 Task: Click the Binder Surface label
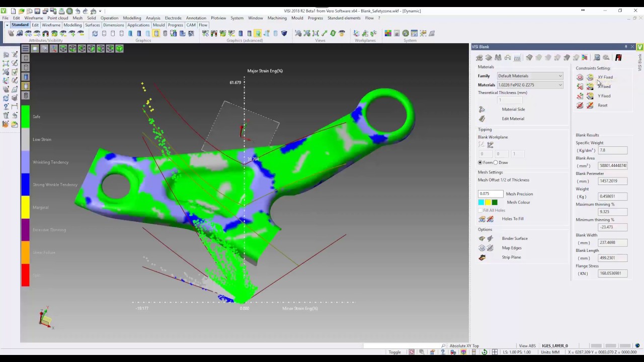[x=515, y=238]
